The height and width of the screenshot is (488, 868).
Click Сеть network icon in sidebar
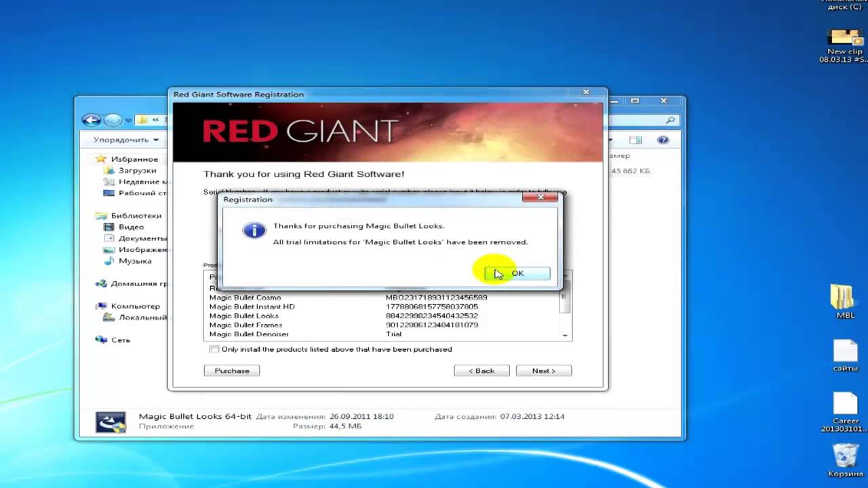(101, 340)
